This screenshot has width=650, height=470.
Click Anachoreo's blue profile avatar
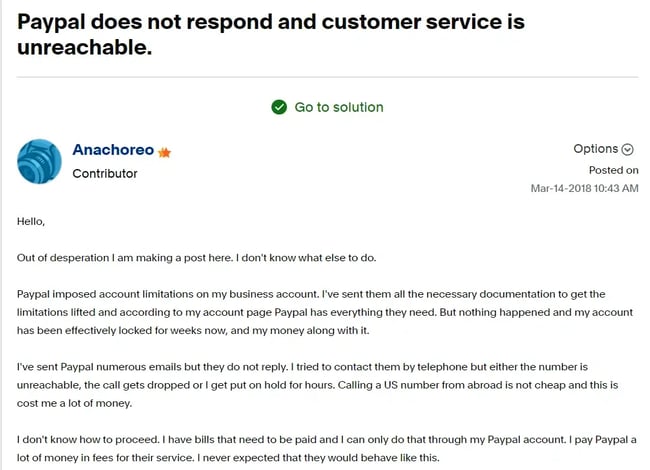click(40, 162)
